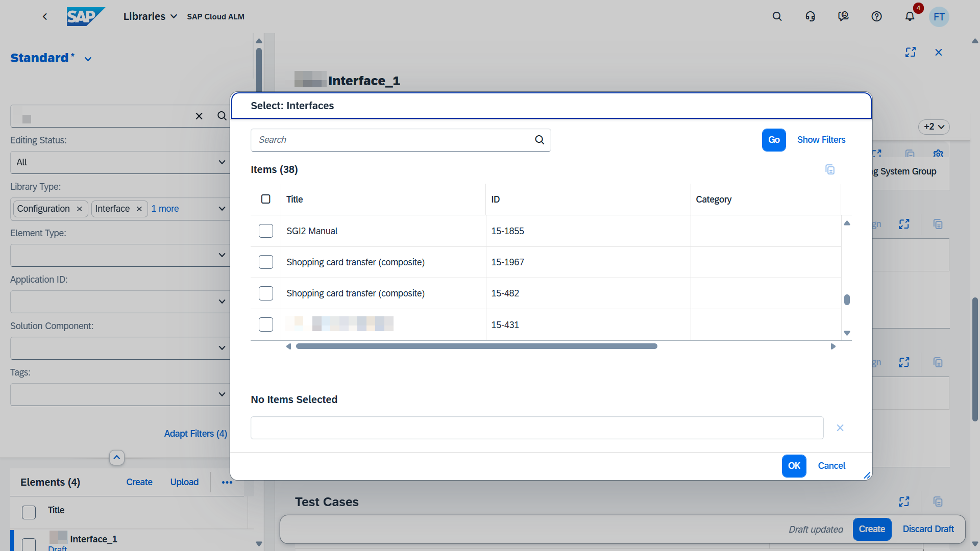Click Show Filters link
Viewport: 980px width, 551px height.
821,140
